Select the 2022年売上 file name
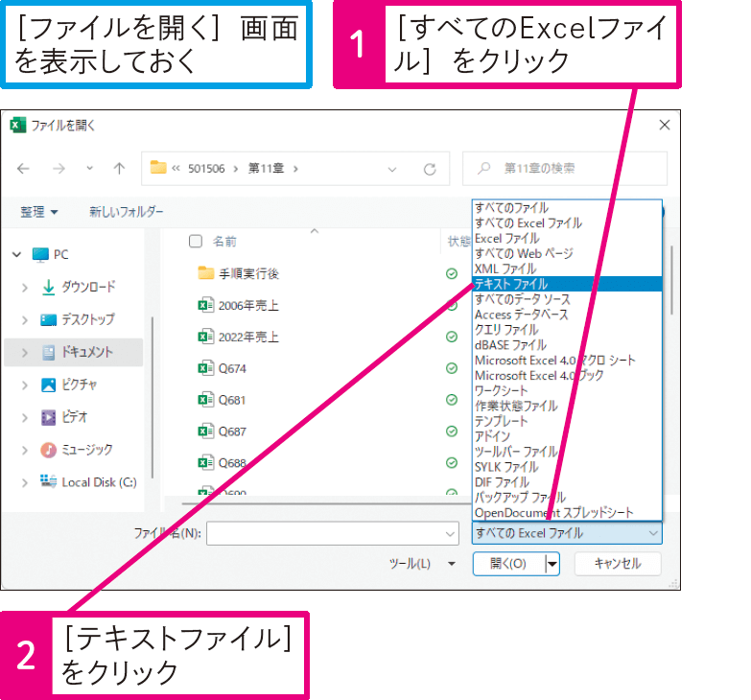Screen dimensions: 751x700 point(248,338)
